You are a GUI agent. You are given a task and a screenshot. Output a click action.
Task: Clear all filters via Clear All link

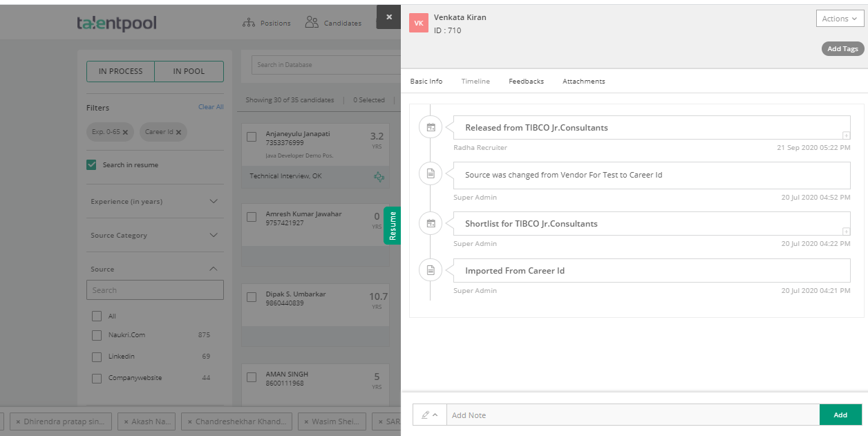tap(210, 106)
